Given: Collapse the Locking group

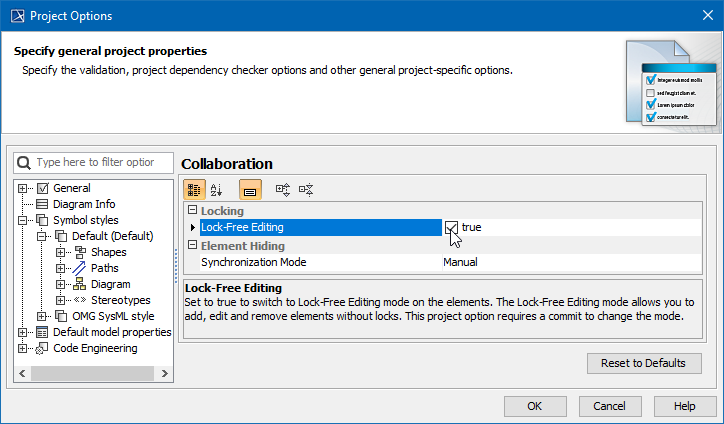Looking at the screenshot, I should [x=192, y=211].
